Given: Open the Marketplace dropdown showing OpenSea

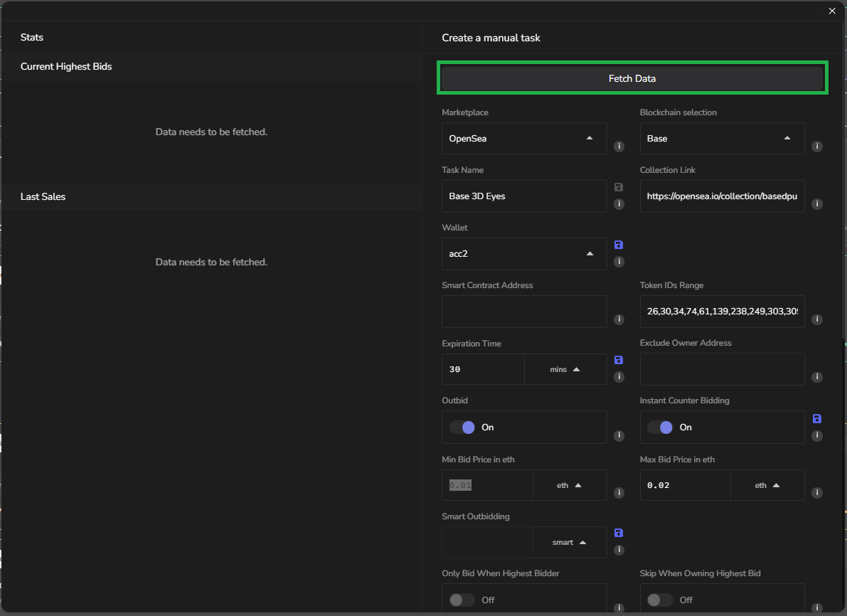Looking at the screenshot, I should (x=523, y=139).
